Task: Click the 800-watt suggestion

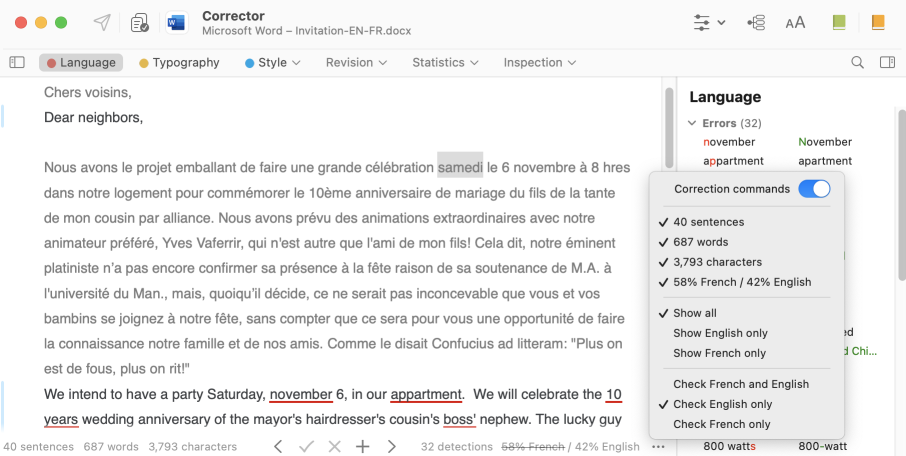Action: point(823,446)
